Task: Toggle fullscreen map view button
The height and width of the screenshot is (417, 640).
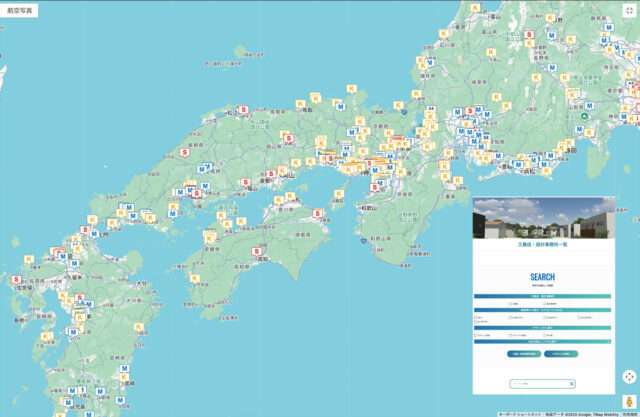Action: 629,10
